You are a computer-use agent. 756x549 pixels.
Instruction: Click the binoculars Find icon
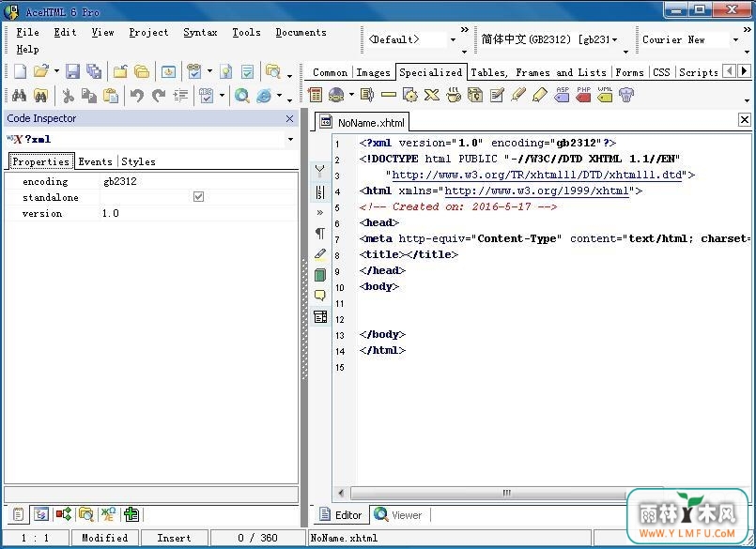click(19, 96)
